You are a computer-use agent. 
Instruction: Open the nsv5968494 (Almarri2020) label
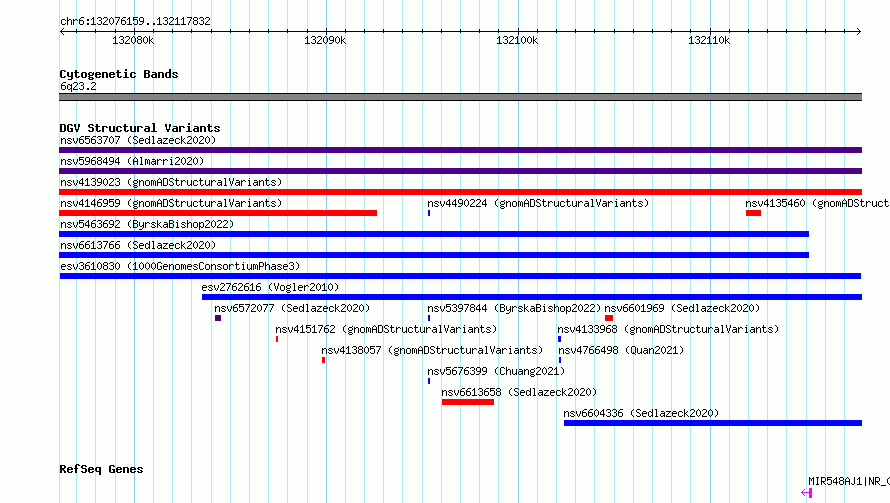click(132, 161)
